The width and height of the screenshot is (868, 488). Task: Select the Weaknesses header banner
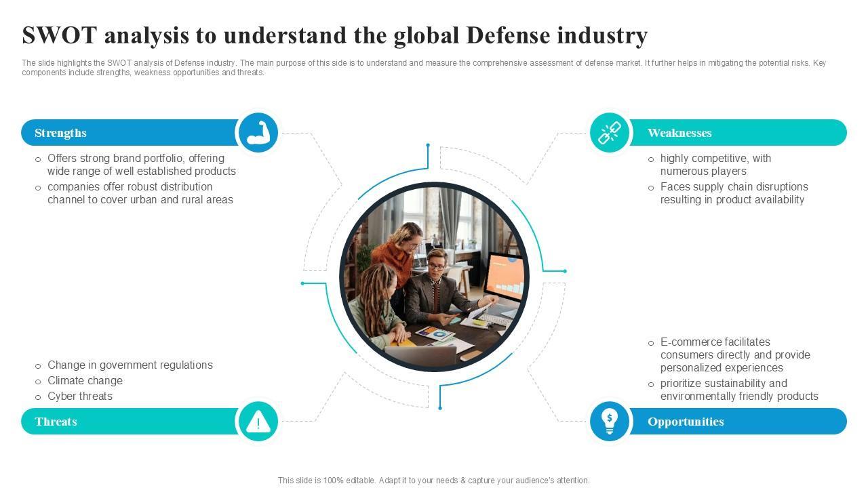pos(738,133)
